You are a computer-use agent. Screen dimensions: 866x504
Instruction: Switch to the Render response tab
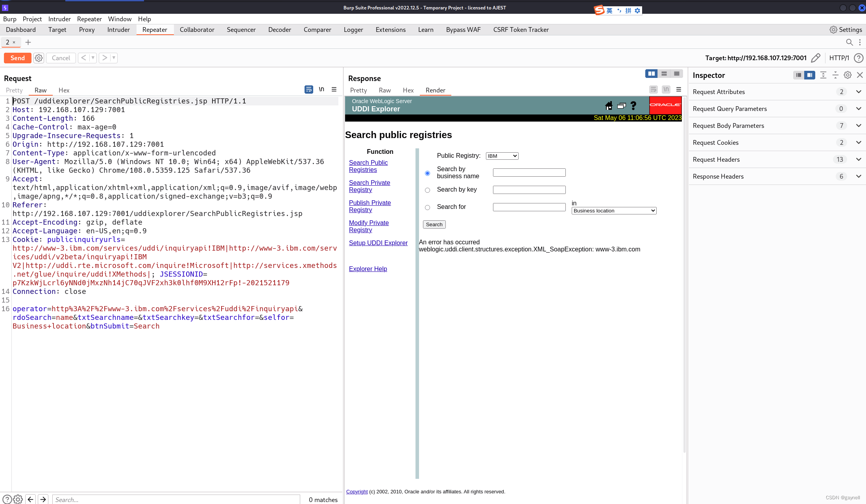click(x=436, y=90)
